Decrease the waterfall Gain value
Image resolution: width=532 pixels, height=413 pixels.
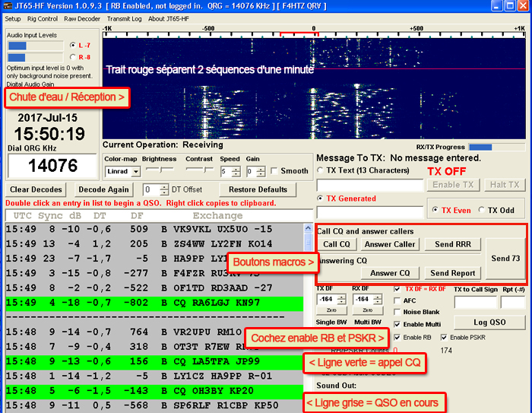pyautogui.click(x=261, y=174)
